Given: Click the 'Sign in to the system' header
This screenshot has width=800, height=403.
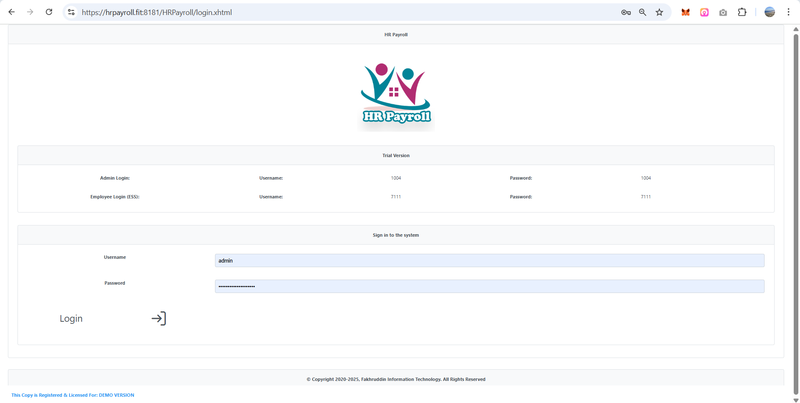Looking at the screenshot, I should click(x=396, y=235).
